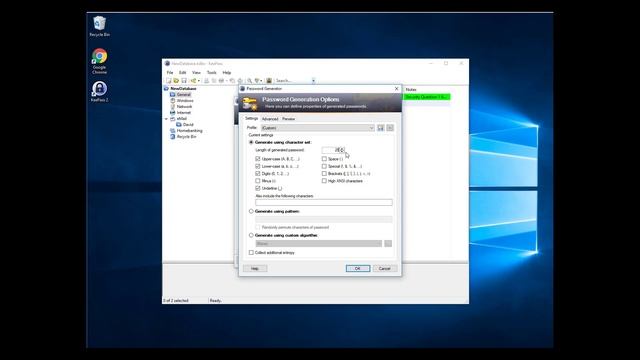Select the Homebanking group in tree

click(x=189, y=131)
